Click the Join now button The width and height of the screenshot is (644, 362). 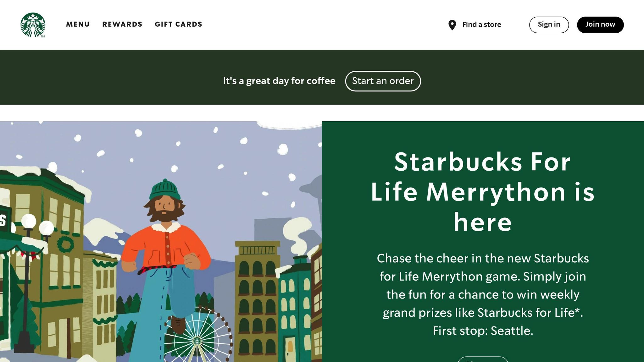[x=600, y=24]
